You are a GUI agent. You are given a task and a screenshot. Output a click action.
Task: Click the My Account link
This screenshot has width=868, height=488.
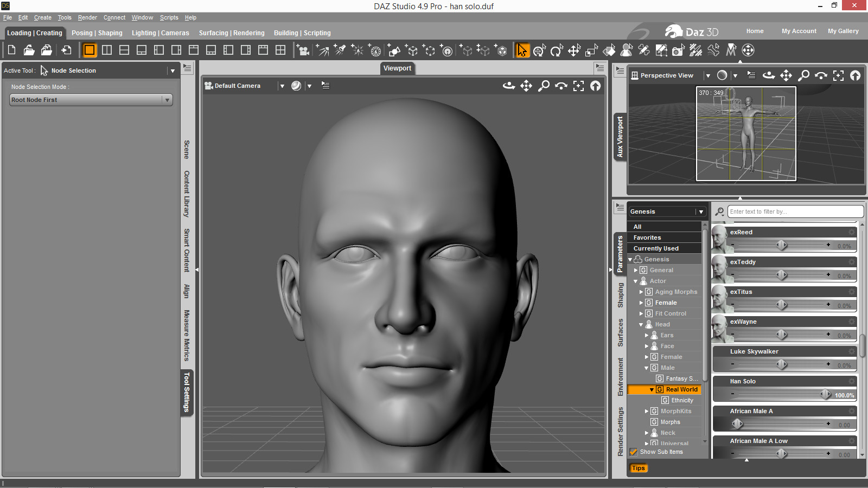pos(799,31)
